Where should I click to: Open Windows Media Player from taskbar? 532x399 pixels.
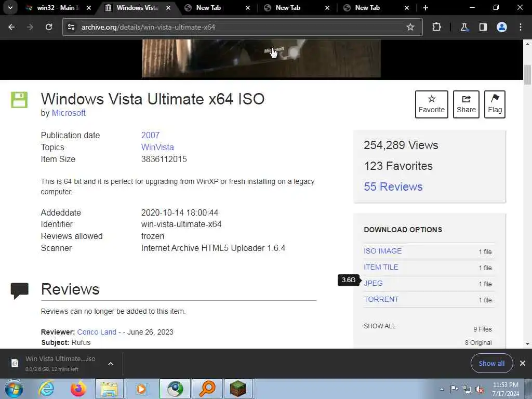141,389
